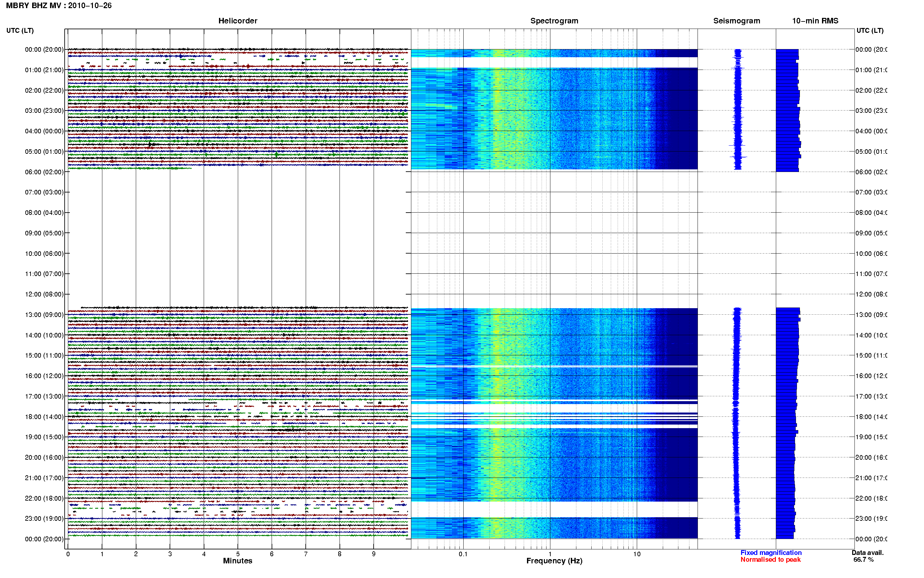The width and height of the screenshot is (924, 578).
Task: Click the left '21:00 (17:00)' time label
Action: pos(44,478)
